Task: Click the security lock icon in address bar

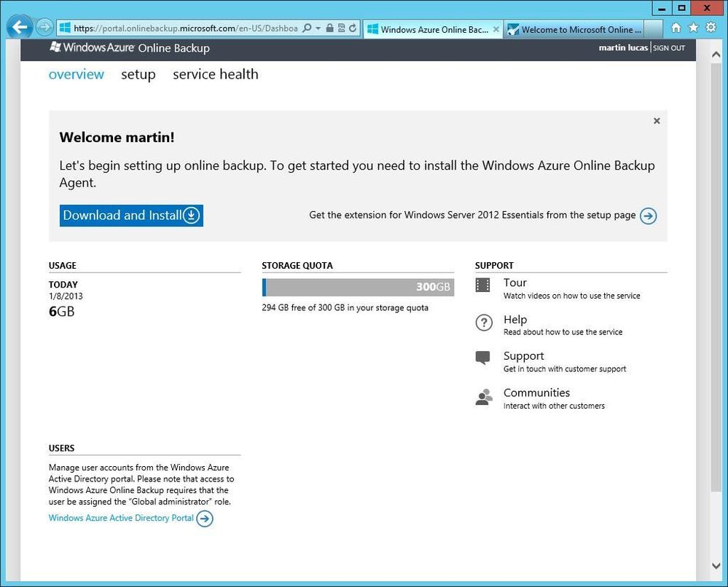Action: point(329,28)
